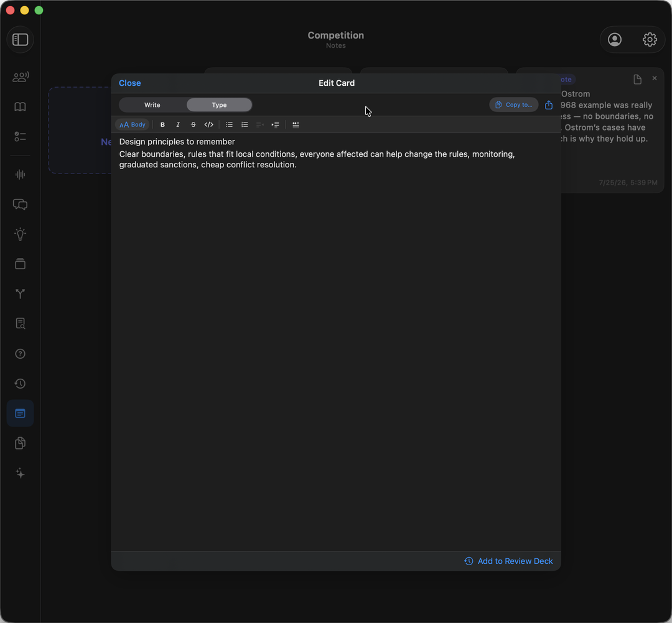Open the people with sound sidebar icon
Image resolution: width=672 pixels, height=623 pixels.
coord(20,77)
